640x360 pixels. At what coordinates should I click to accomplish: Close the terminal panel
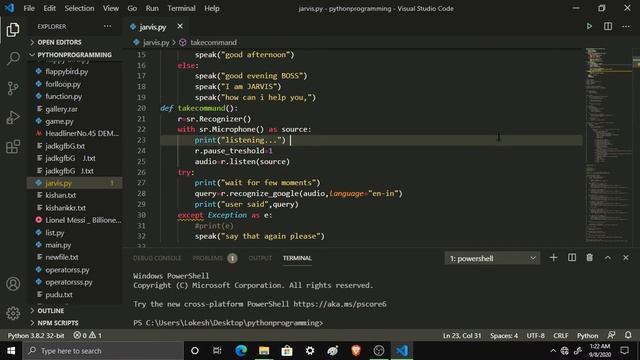click(x=626, y=258)
